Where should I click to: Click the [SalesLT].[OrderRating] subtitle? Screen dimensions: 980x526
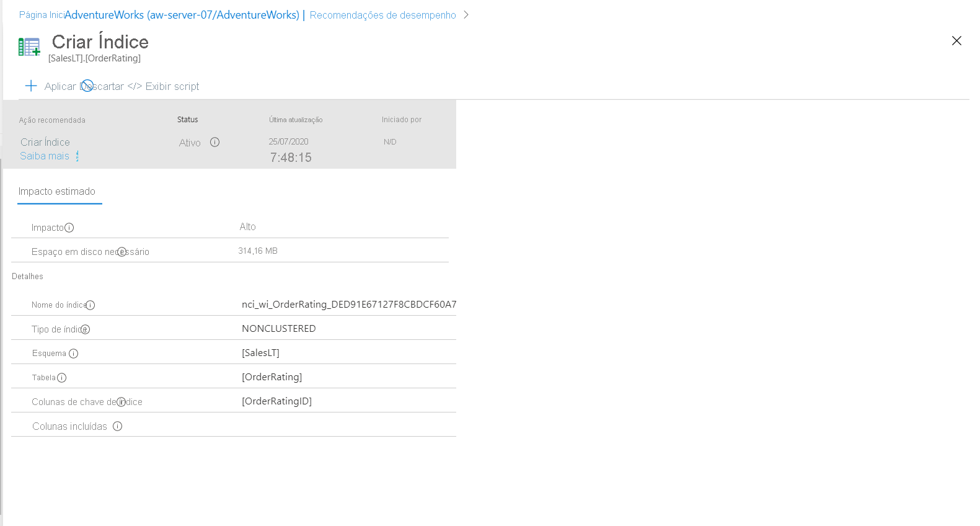pyautogui.click(x=94, y=58)
